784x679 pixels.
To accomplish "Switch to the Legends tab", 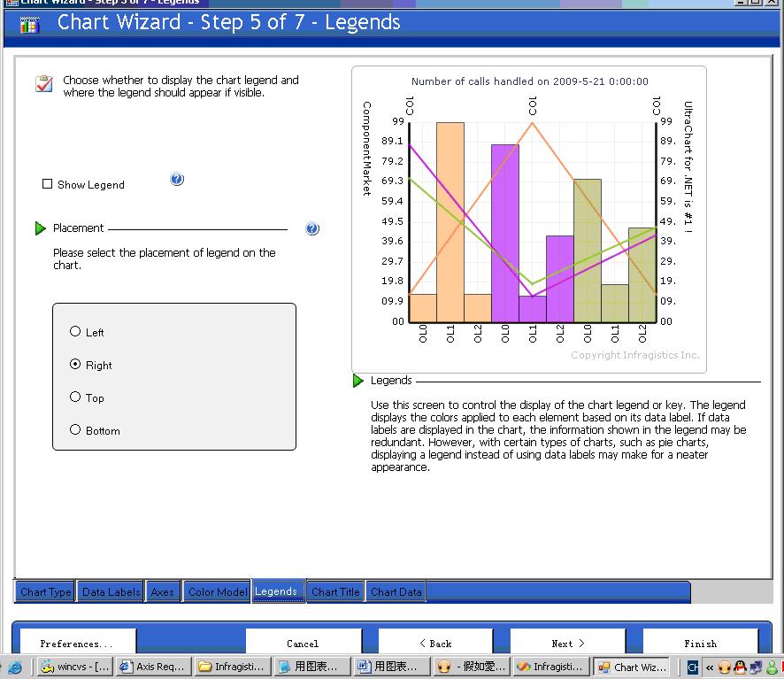I will (x=278, y=591).
